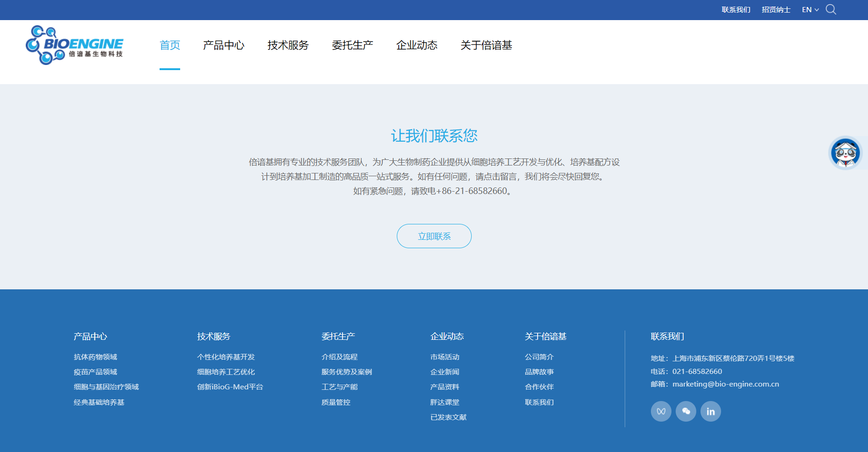The width and height of the screenshot is (868, 452).
Task: Go to 委托生产 in the main navigation
Action: 352,45
